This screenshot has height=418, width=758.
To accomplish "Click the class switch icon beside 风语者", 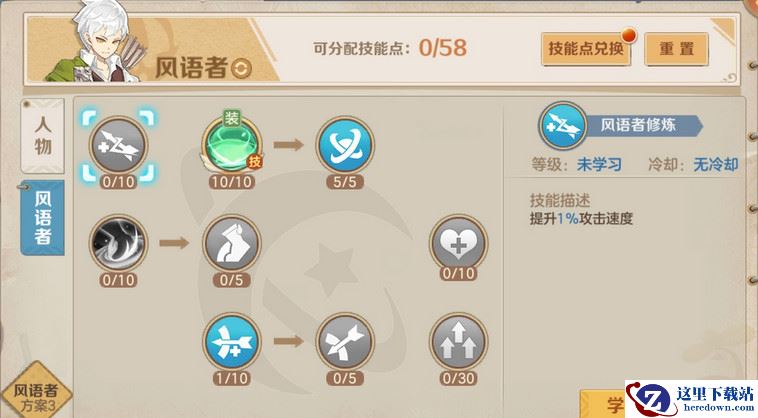I will pyautogui.click(x=241, y=69).
